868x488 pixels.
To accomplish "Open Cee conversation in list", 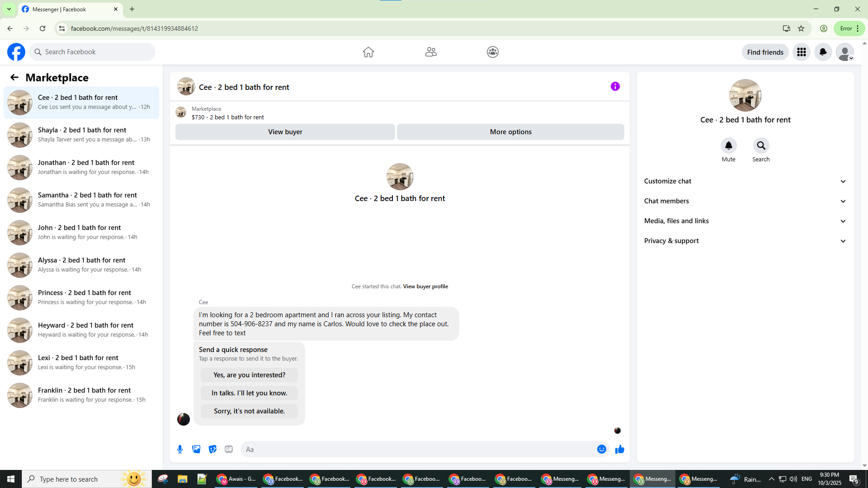I will pyautogui.click(x=81, y=103).
